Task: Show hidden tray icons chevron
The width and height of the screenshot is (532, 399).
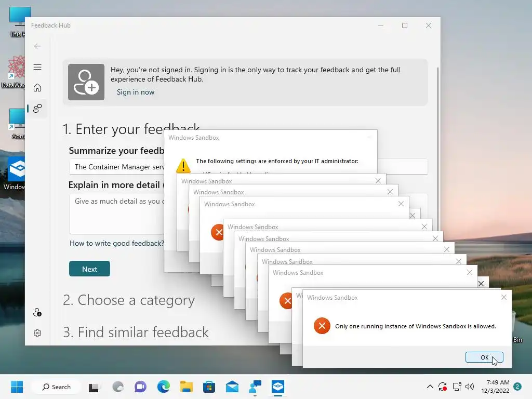Action: pyautogui.click(x=430, y=387)
